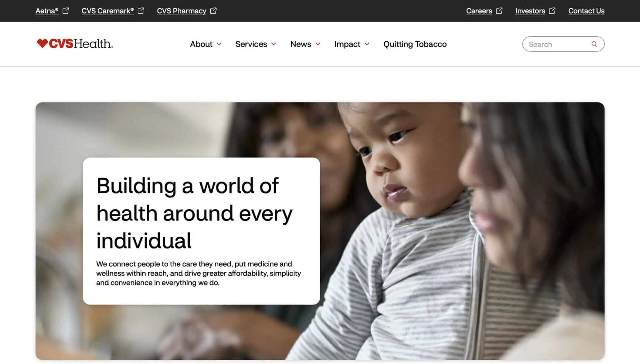Expand the Services dropdown chevron
Image resolution: width=640 pixels, height=364 pixels.
(274, 44)
